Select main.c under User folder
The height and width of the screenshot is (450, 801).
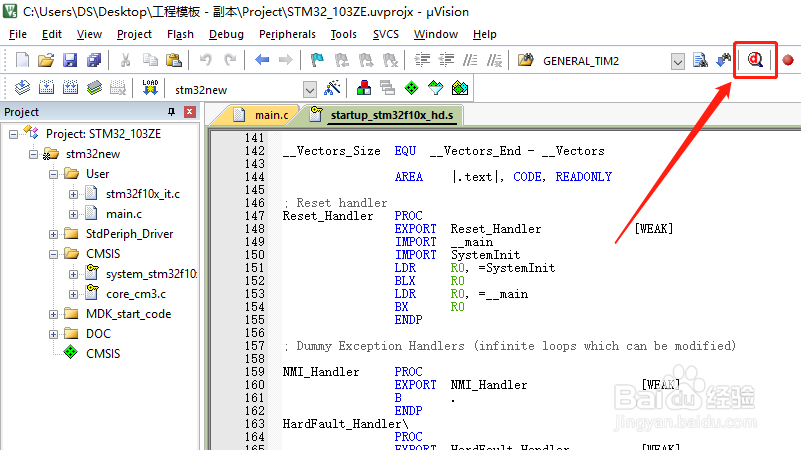124,214
